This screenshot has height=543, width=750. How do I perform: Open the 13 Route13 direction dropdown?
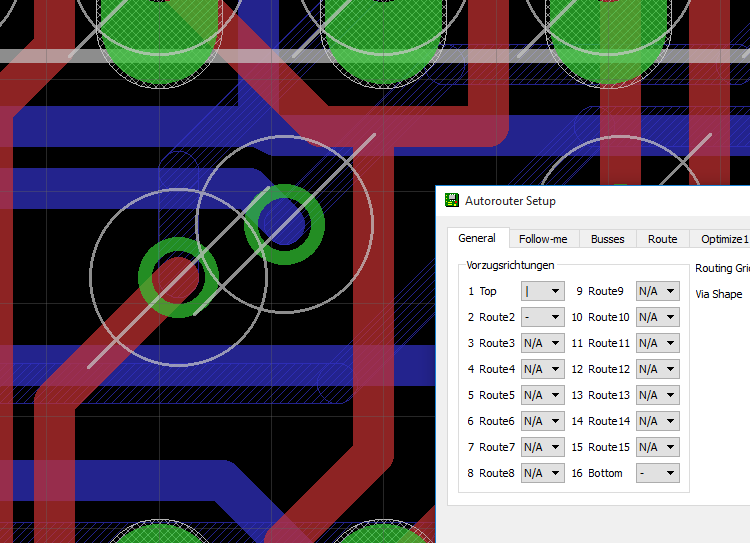(658, 395)
